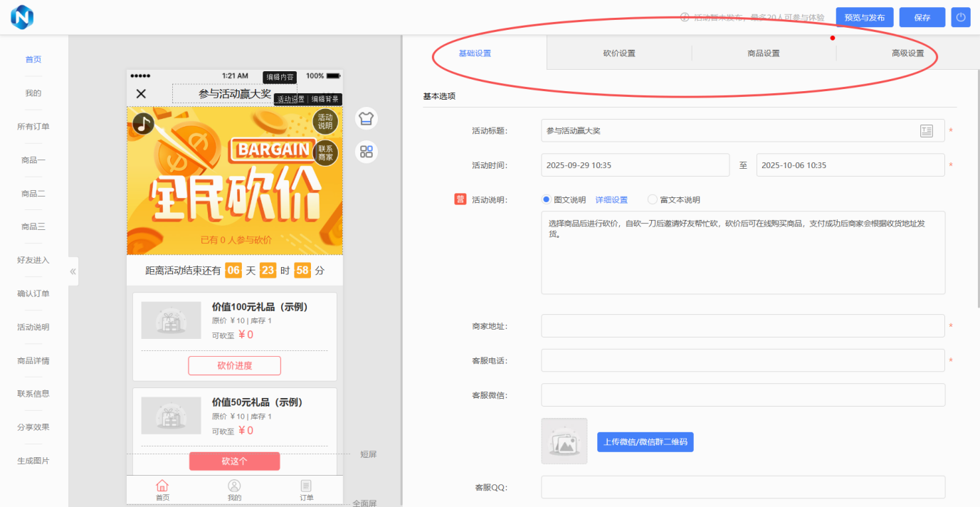
Task: Open the 详细设置 link
Action: (x=611, y=200)
